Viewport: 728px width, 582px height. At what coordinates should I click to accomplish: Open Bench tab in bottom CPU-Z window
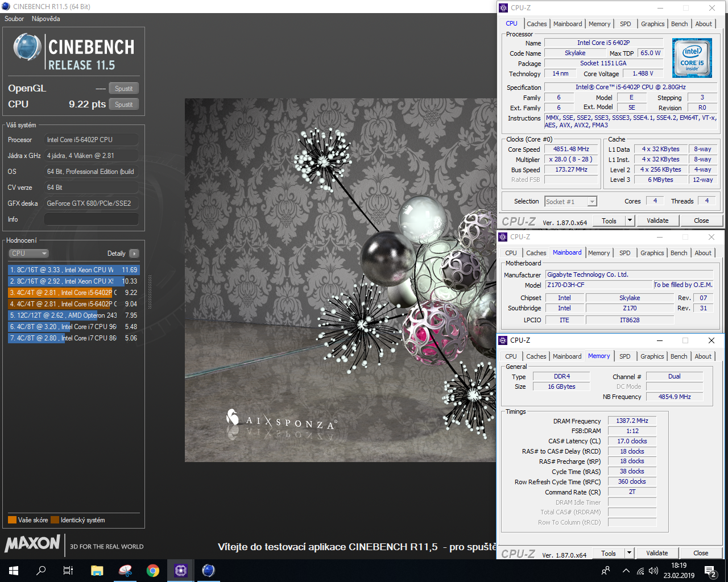[679, 356]
